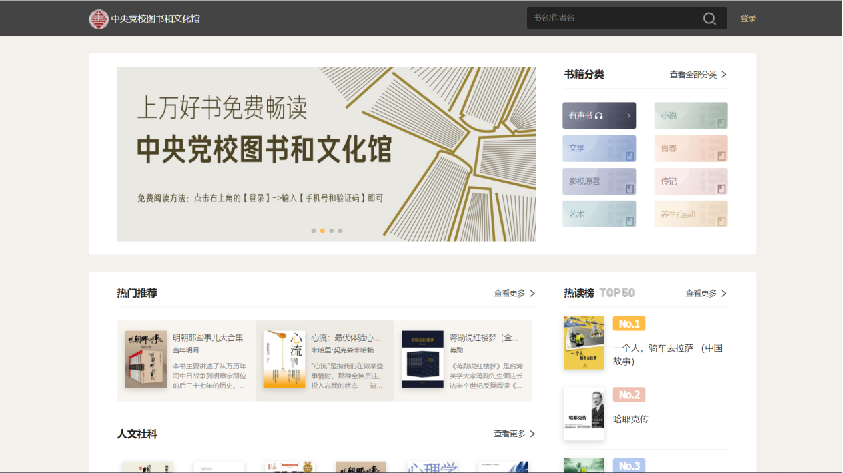Screen dimensions: 843x473
Task: Expand 查看更多 for 热门推荐 section
Action: click(514, 294)
